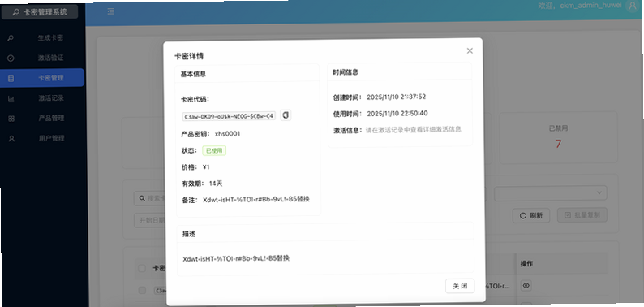Click the 已使用 status tag
Viewport: 644px width, 307px height.
click(214, 150)
